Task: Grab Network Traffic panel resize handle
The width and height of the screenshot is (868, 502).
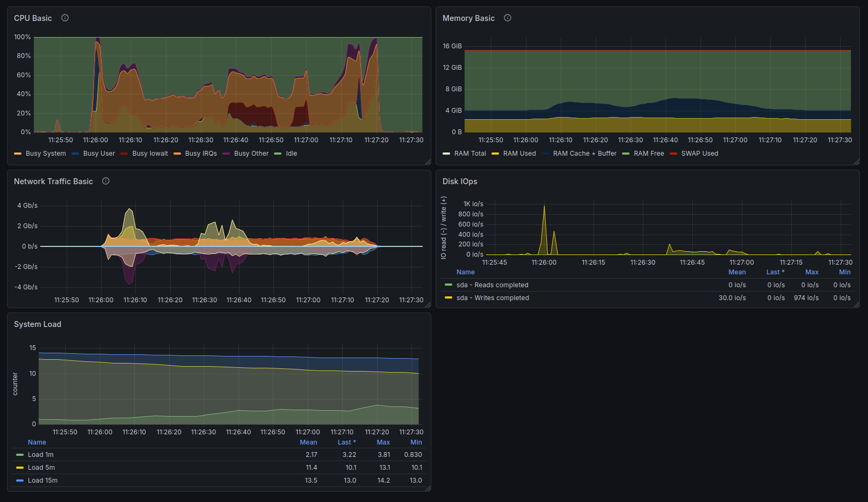Action: 428,305
